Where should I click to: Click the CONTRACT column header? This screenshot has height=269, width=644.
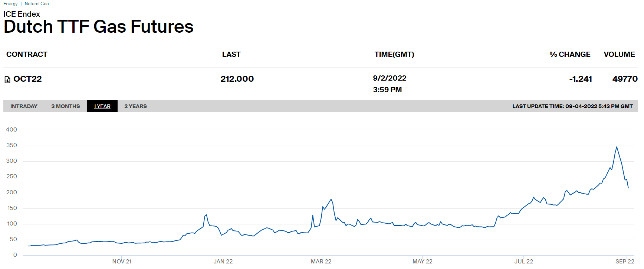click(x=27, y=54)
